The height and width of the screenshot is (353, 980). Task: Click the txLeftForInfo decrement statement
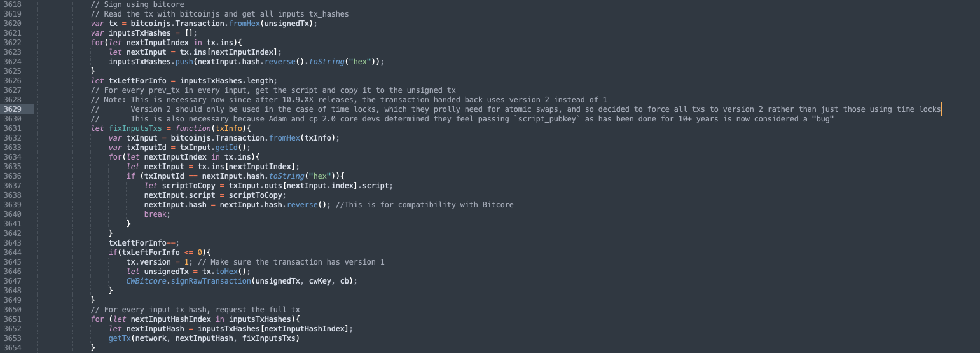click(x=144, y=243)
